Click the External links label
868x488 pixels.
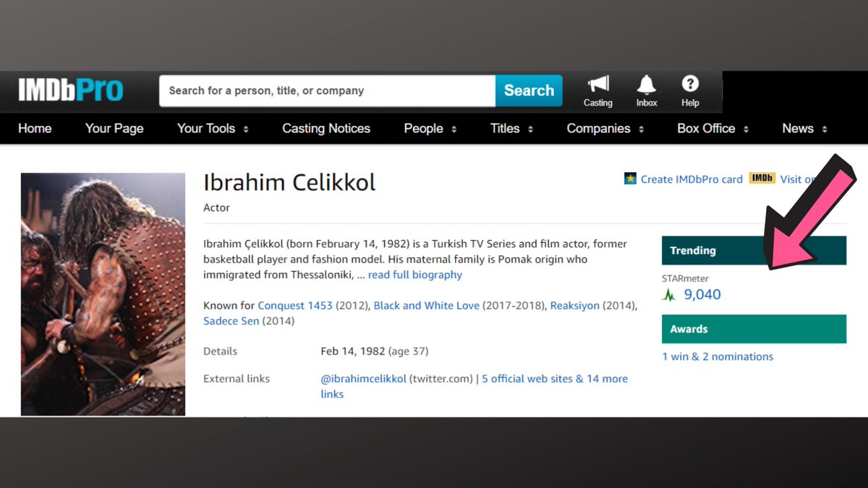(237, 378)
